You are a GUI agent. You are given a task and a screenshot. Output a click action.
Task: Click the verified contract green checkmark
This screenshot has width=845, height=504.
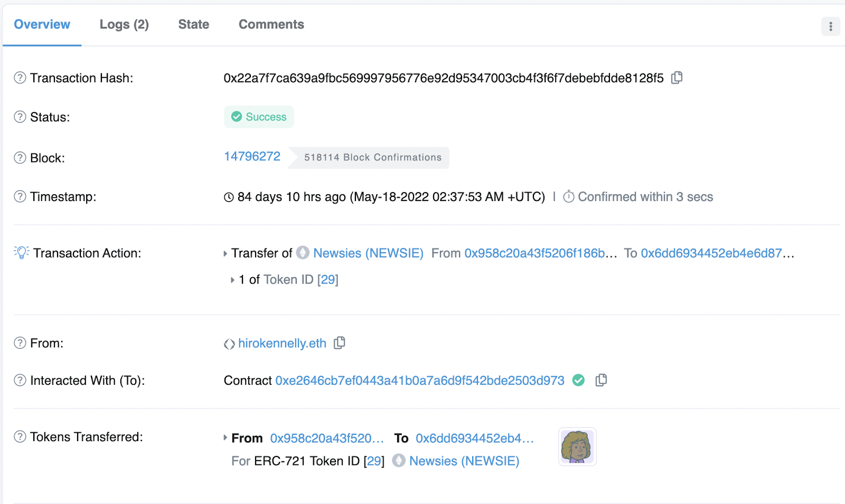pos(579,380)
